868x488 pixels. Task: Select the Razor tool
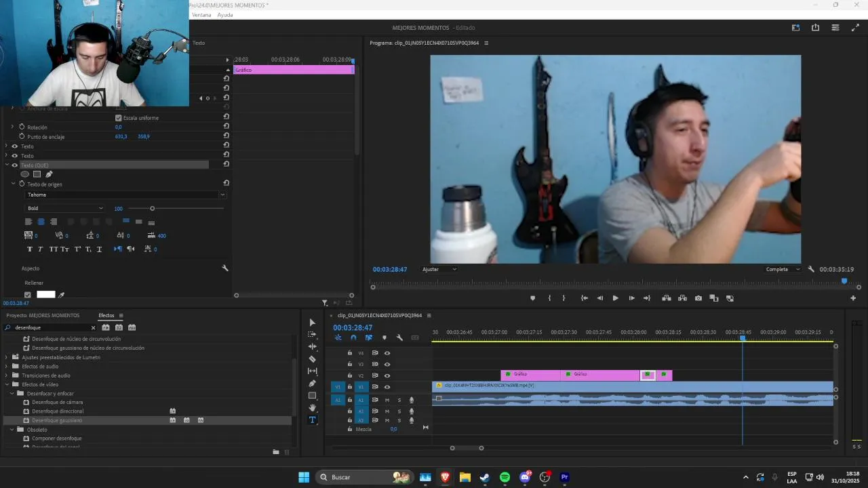click(312, 359)
